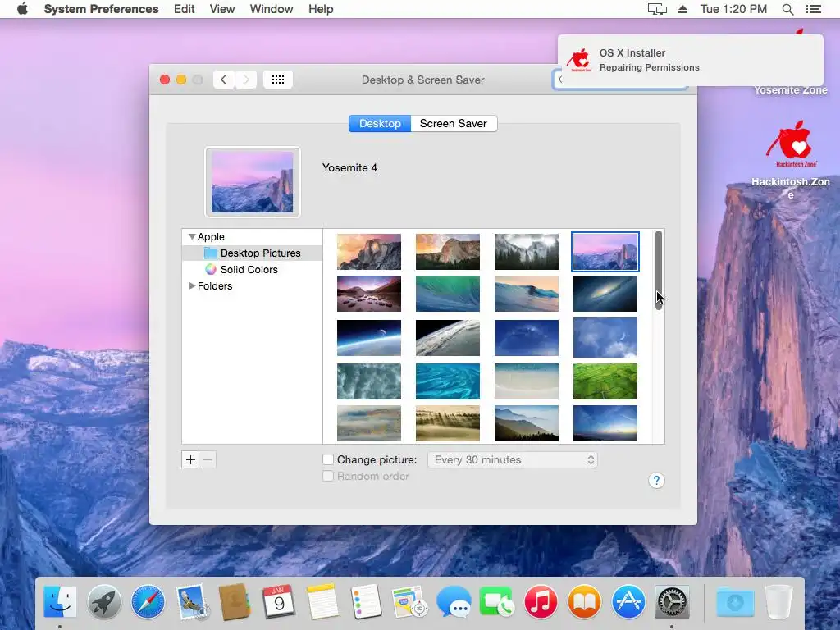This screenshot has height=630, width=840.
Task: Click the eject icon in menu bar
Action: tap(682, 9)
